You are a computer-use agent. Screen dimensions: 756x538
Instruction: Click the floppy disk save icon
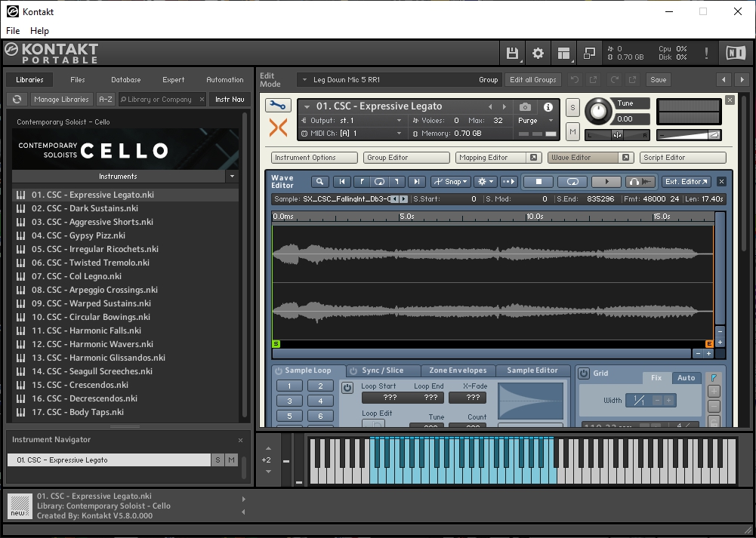pos(512,53)
